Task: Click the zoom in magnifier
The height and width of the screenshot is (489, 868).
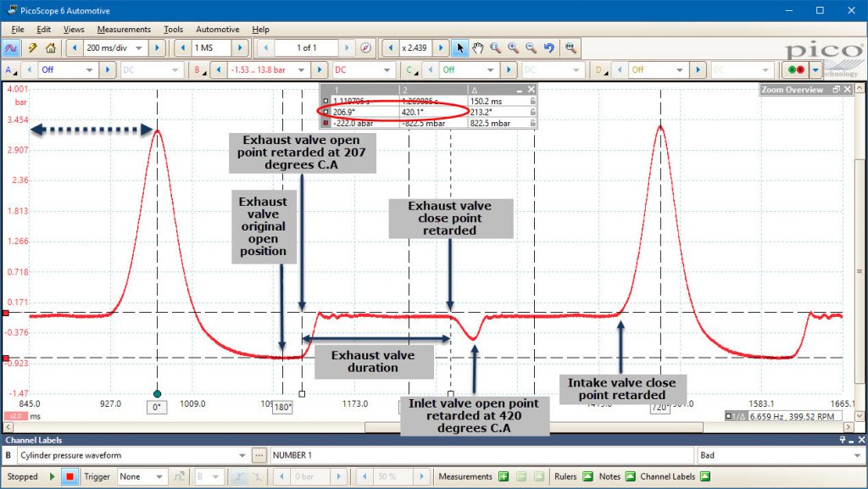Action: (x=513, y=48)
